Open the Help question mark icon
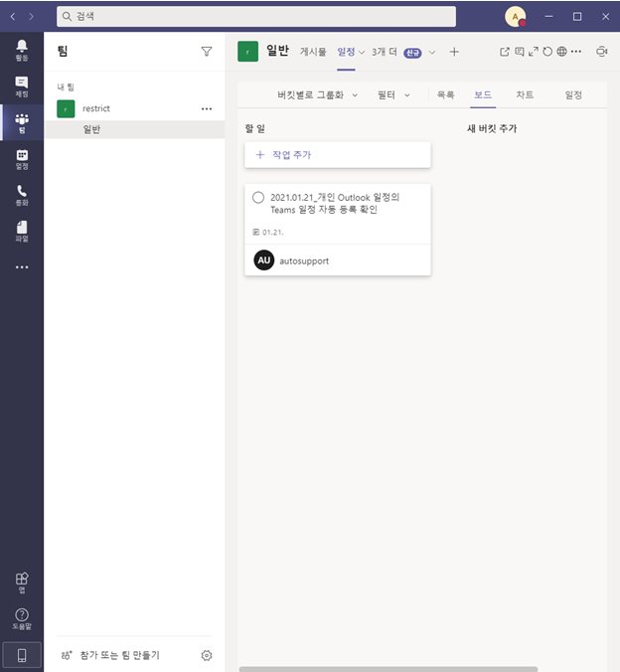Viewport: 620px width, 672px height. (22, 619)
